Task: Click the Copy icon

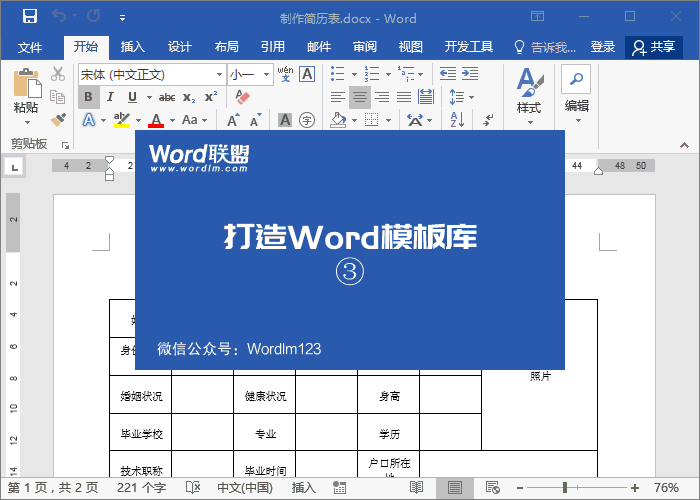Action: coord(58,97)
